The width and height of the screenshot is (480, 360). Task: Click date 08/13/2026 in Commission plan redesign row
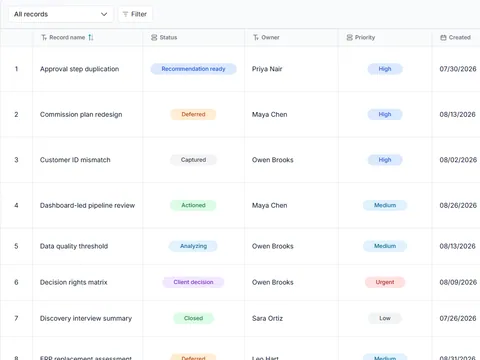tap(457, 114)
